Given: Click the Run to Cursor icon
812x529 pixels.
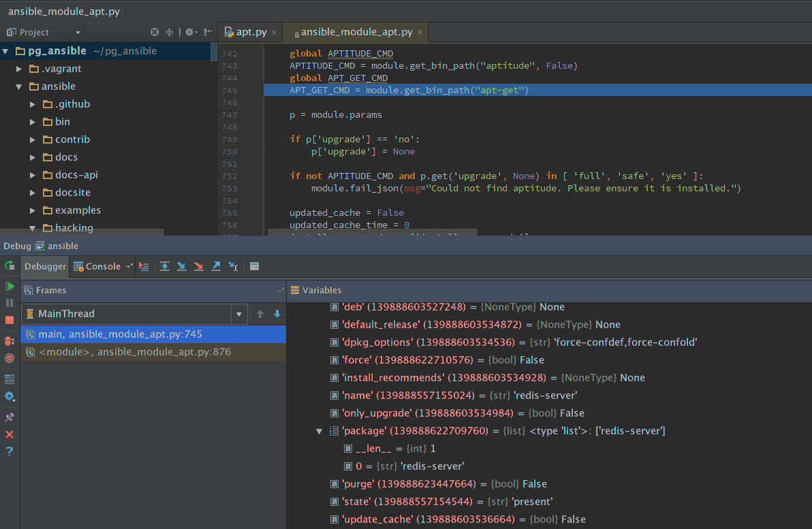Looking at the screenshot, I should (234, 266).
